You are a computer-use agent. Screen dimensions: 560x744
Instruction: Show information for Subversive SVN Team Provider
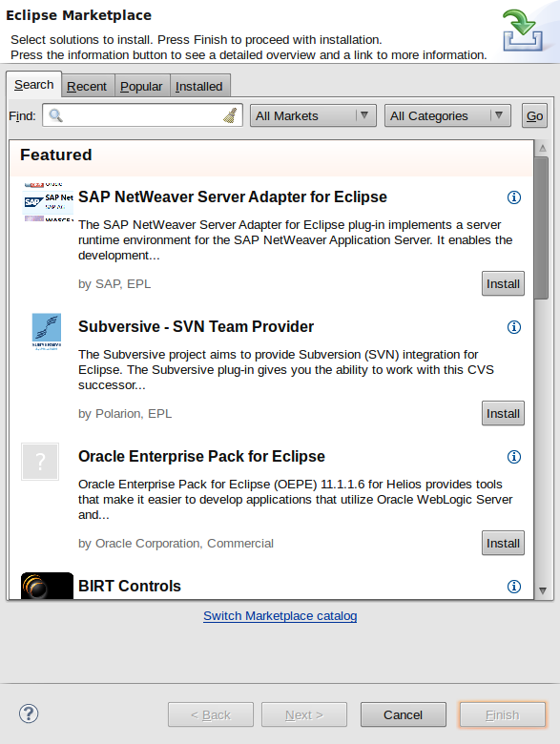point(514,327)
